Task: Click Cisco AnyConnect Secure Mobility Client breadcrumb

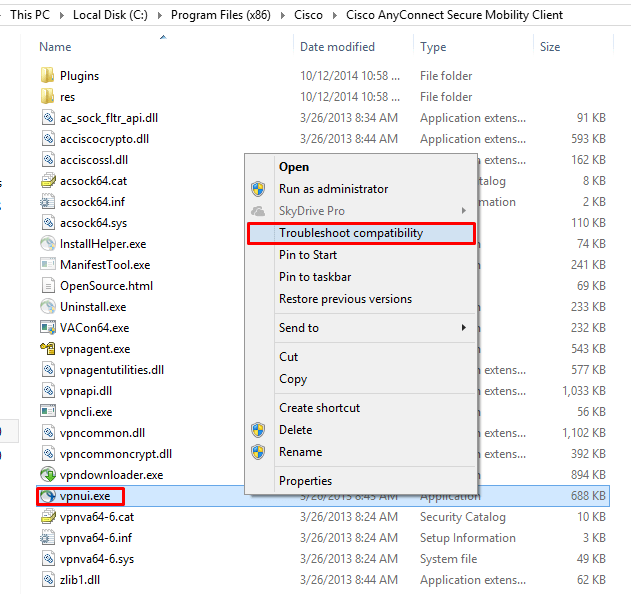Action: pyautogui.click(x=454, y=15)
